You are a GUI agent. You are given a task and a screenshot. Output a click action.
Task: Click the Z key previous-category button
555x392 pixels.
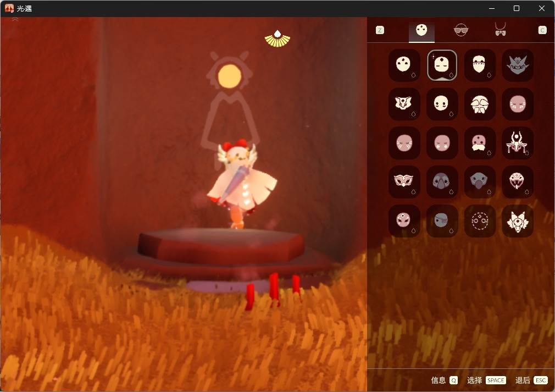(380, 30)
